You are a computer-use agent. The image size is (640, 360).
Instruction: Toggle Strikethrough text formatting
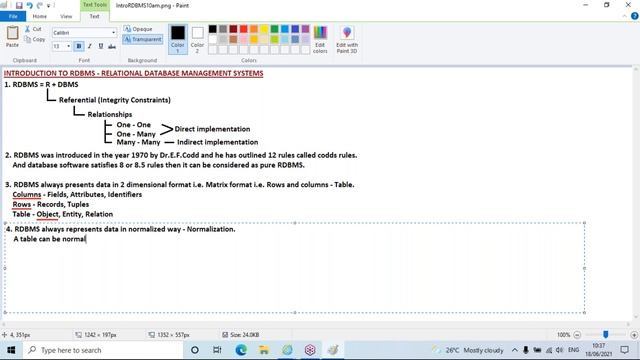(112, 46)
